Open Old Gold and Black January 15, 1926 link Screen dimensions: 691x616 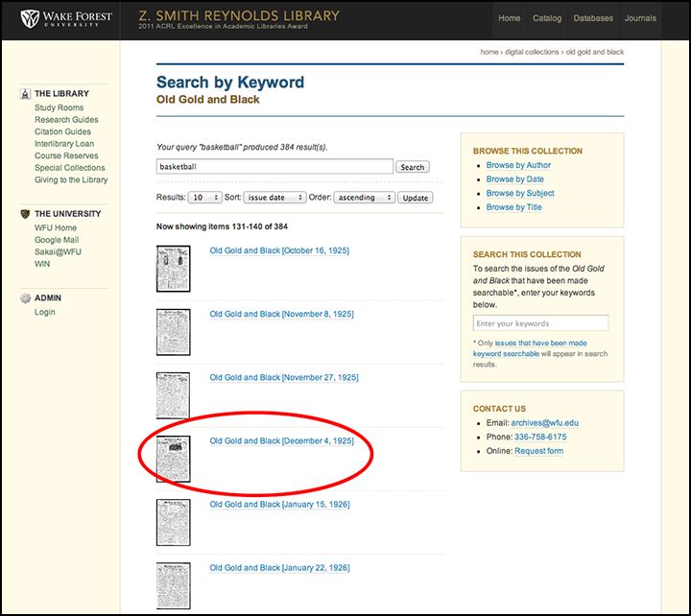(x=280, y=505)
